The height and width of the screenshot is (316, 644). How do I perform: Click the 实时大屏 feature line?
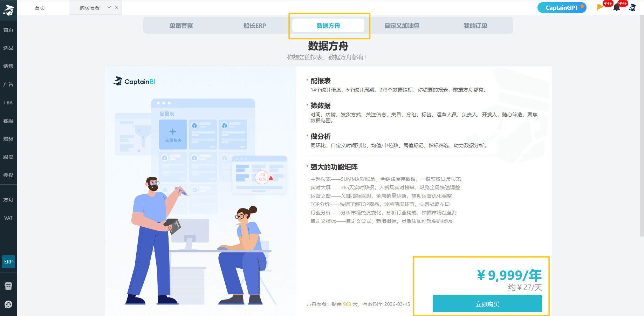point(385,187)
